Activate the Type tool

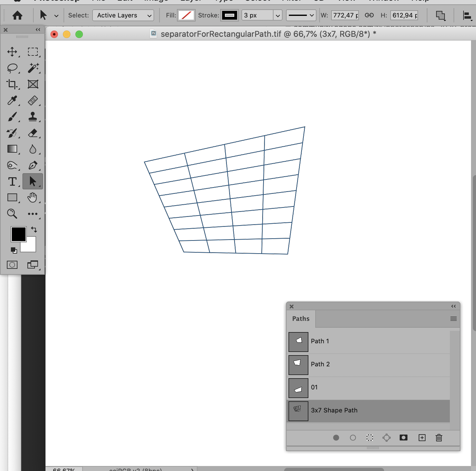pos(12,181)
